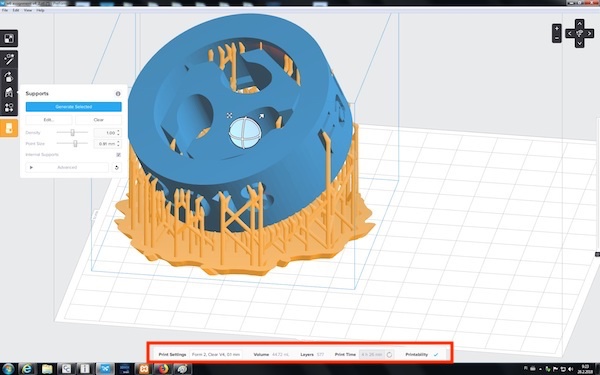Select the view-mode tool at top of sidebar
This screenshot has width=600, height=375.
(x=9, y=38)
